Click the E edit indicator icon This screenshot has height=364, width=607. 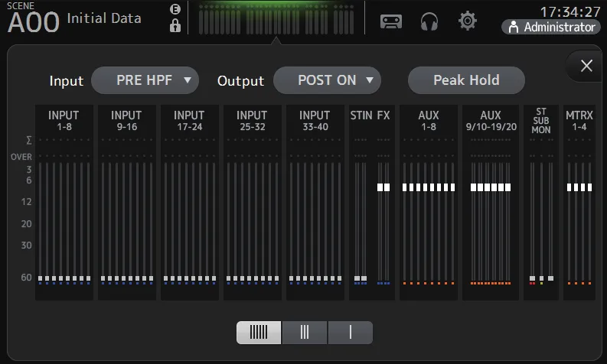[x=175, y=9]
